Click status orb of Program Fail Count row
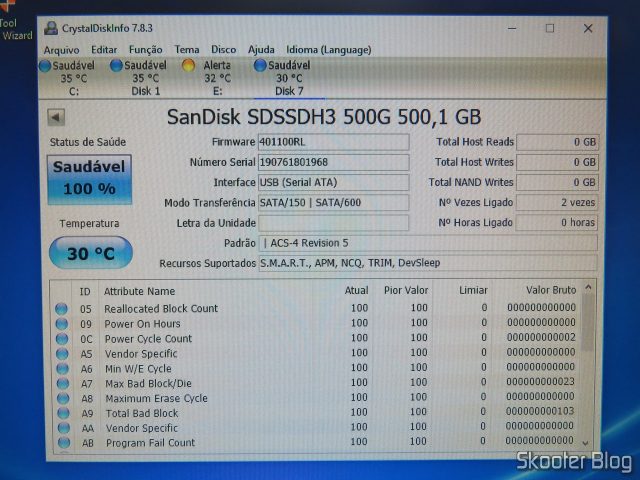This screenshot has width=640, height=480. pos(64,442)
